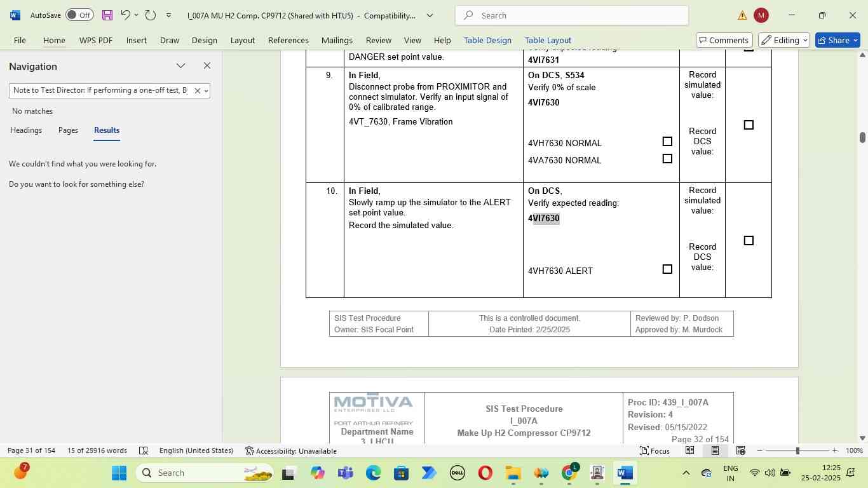This screenshot has height=488, width=868.
Task: Open the document title dropdown chevron
Action: (430, 15)
